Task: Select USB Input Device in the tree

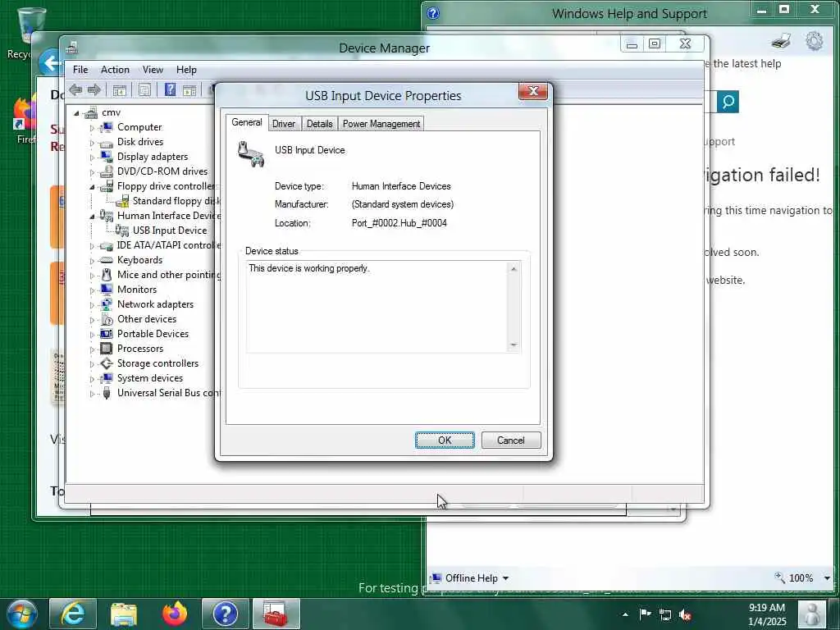Action: tap(170, 231)
